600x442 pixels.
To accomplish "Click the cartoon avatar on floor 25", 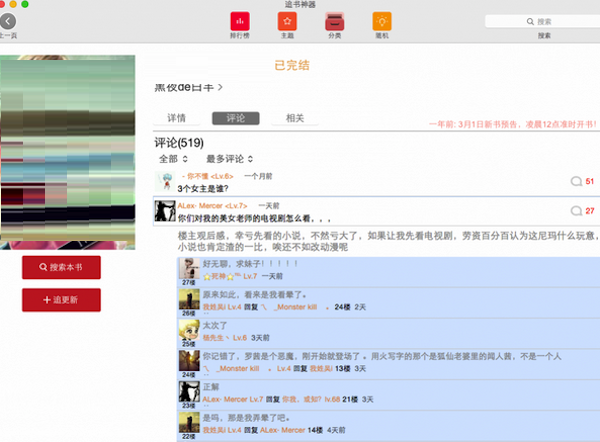I will (x=189, y=330).
